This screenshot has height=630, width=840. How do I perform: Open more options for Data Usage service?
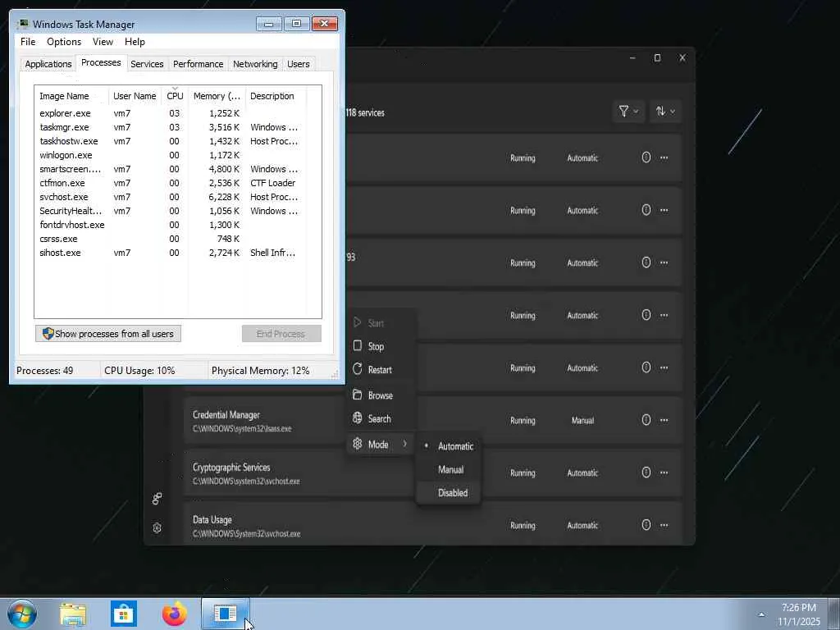click(664, 525)
